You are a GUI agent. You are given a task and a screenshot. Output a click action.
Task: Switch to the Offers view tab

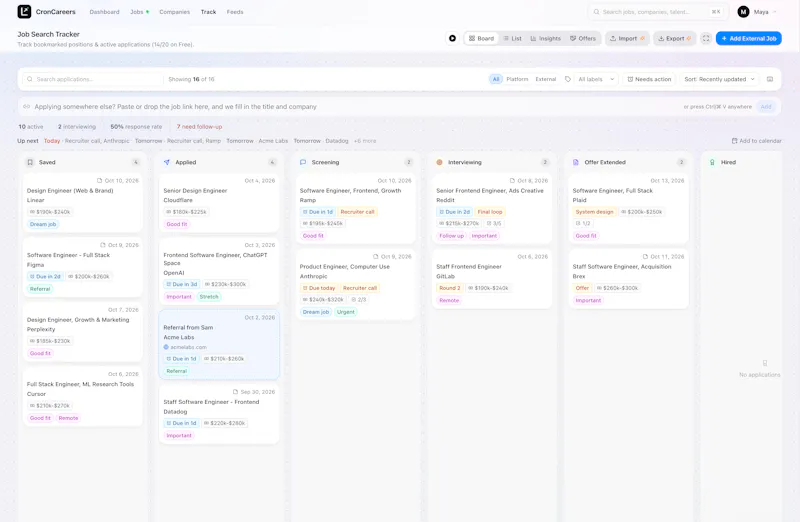point(583,38)
